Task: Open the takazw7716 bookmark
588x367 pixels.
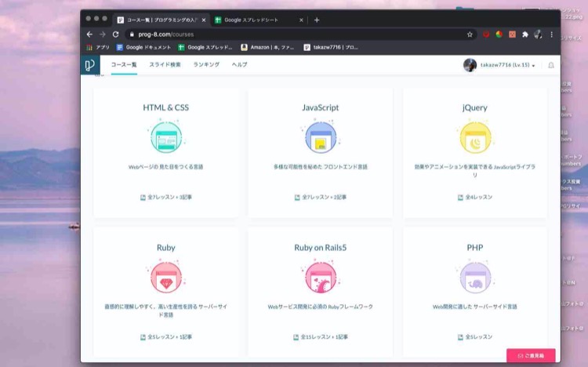Action: point(331,47)
